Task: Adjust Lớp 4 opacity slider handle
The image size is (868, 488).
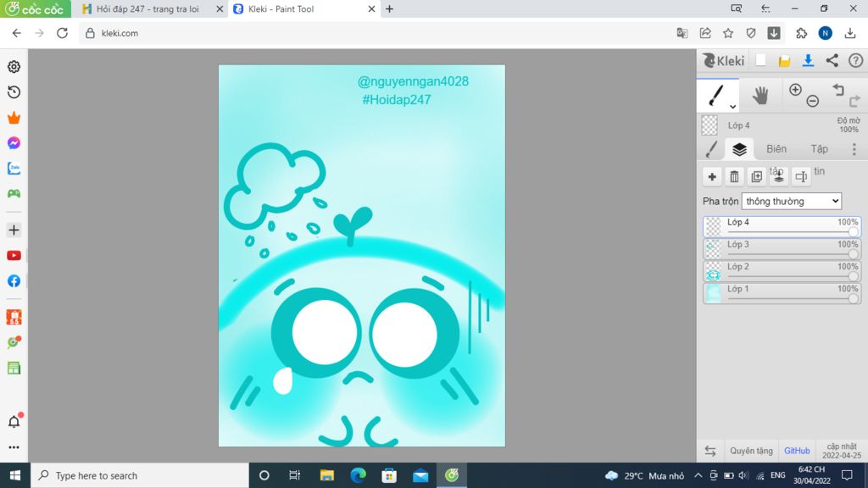Action: (x=853, y=232)
